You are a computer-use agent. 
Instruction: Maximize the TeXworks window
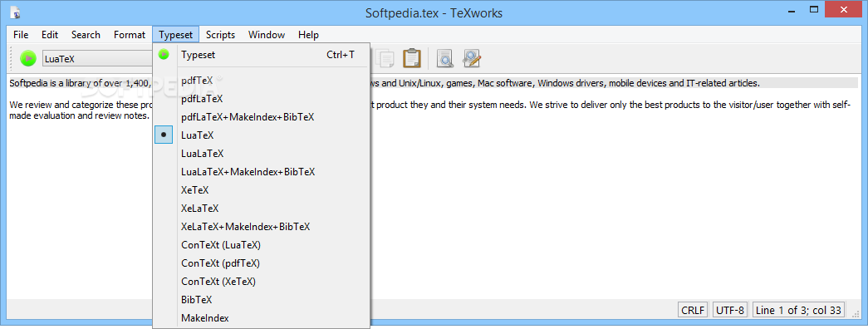(814, 9)
